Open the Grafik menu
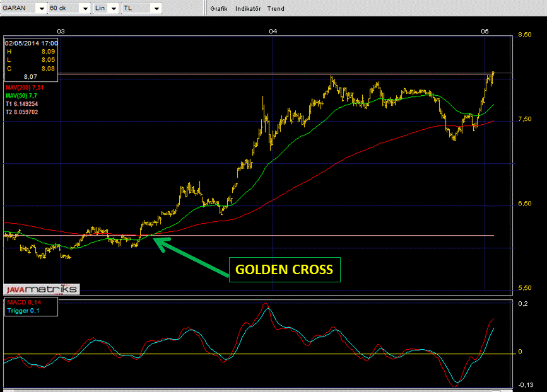Image resolution: width=547 pixels, height=392 pixels. click(218, 9)
